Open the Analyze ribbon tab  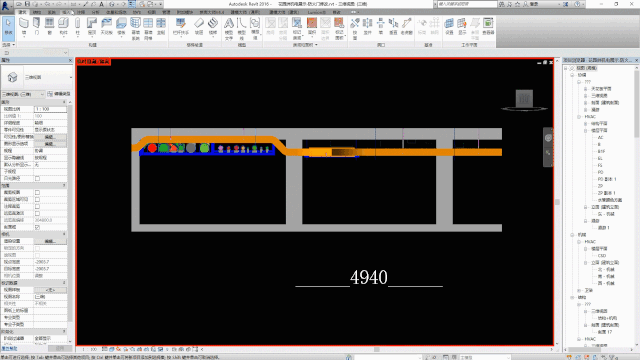(95, 12)
